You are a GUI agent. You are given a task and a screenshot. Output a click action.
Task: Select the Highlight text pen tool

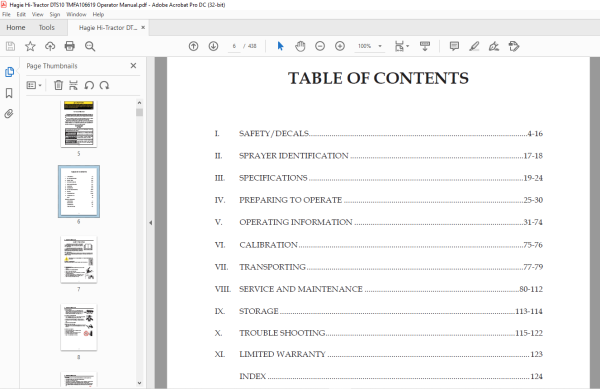[x=474, y=46]
